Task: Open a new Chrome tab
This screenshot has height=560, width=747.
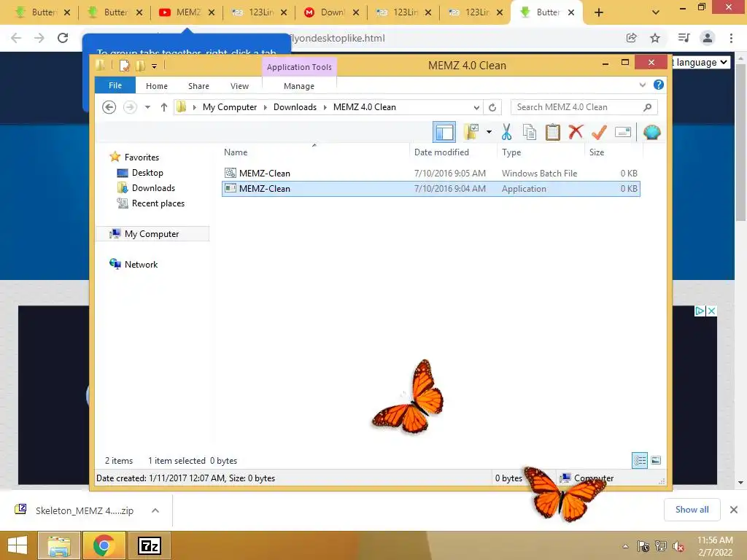Action: 599,12
